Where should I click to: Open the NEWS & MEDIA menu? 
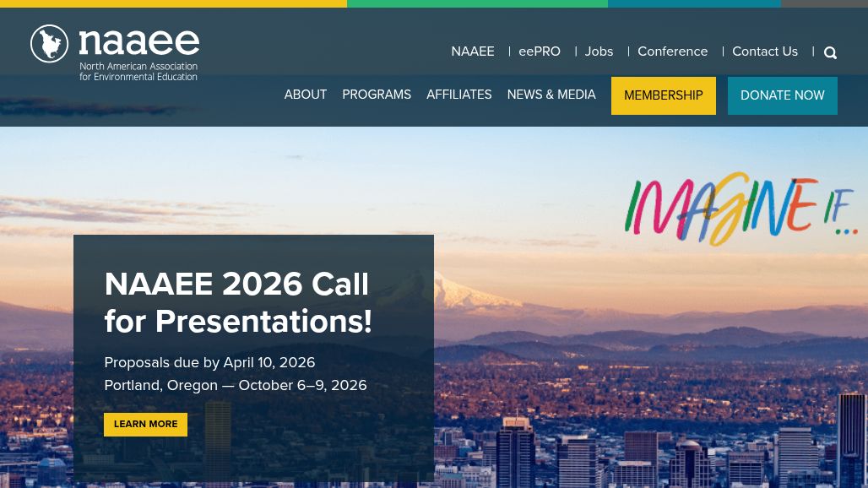(x=551, y=95)
